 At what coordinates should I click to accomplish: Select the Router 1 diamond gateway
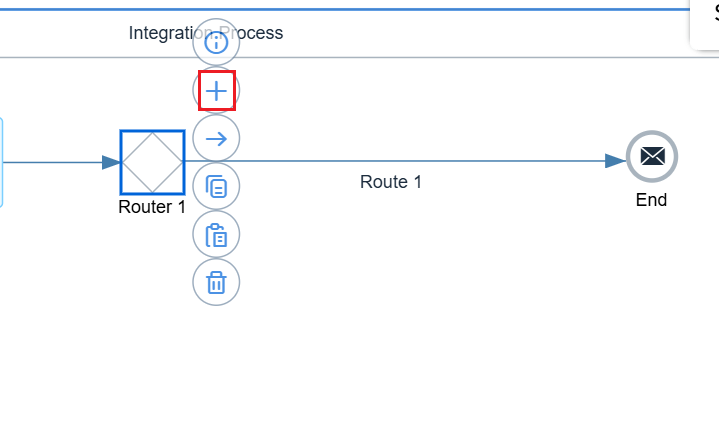click(x=152, y=162)
